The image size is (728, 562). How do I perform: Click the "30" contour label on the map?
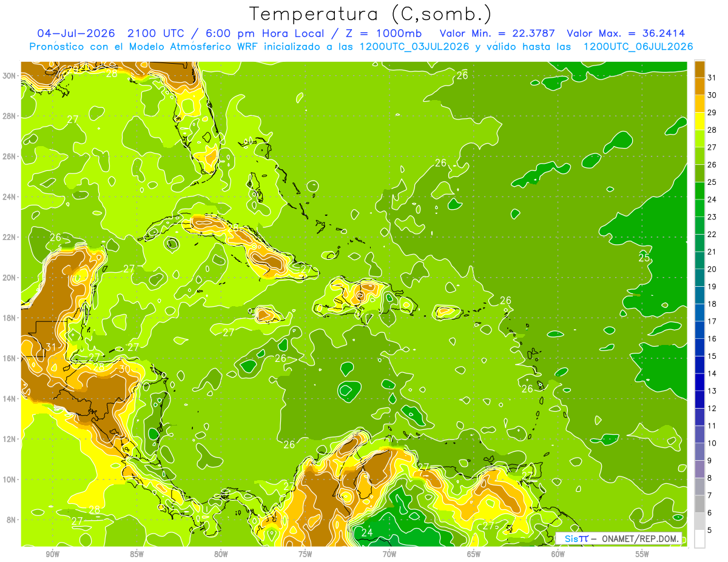coord(124,368)
